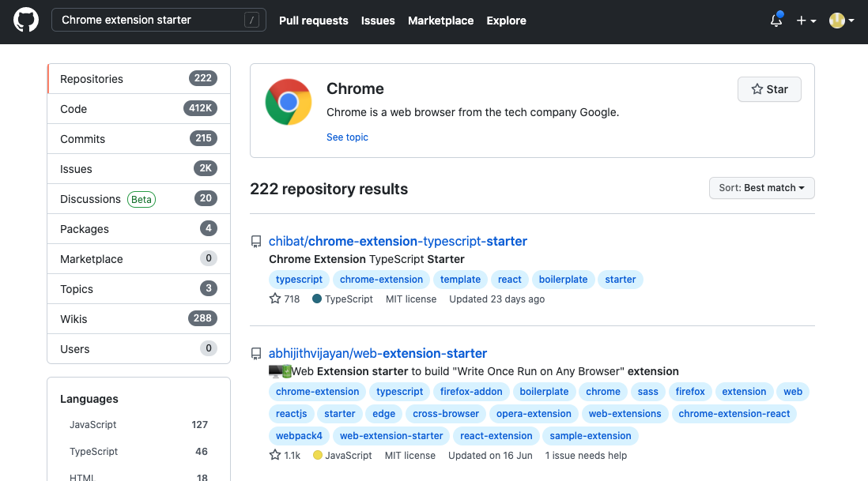Focus the search field containing Chrome extension starter
868x481 pixels.
[159, 20]
